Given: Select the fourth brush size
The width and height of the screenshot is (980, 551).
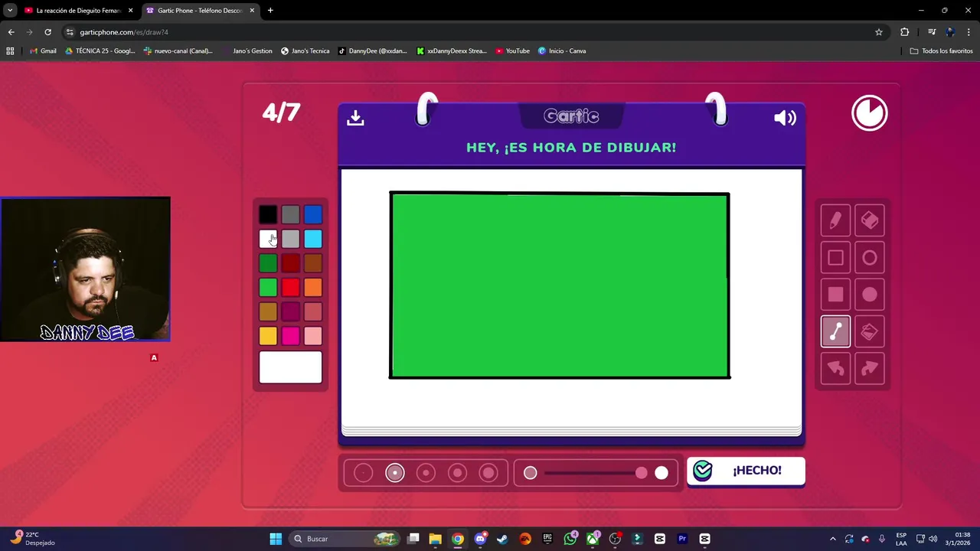Looking at the screenshot, I should [x=457, y=473].
